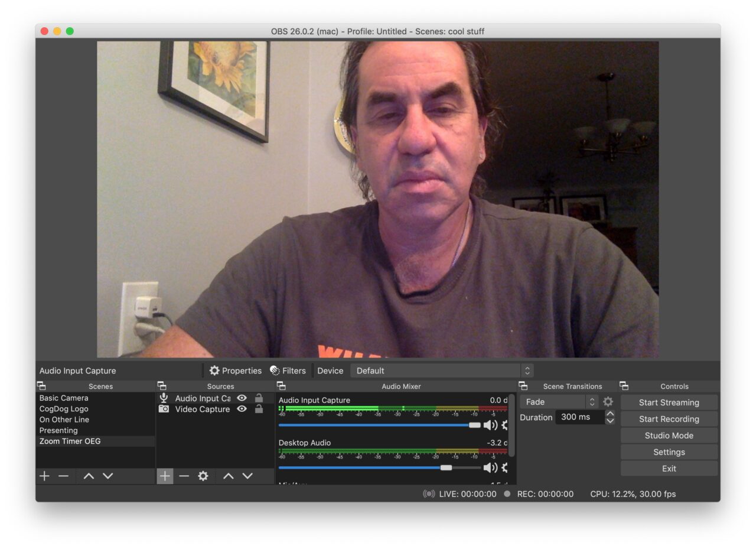Remove the selected source with minus icon
Image resolution: width=756 pixels, height=549 pixels.
tap(184, 476)
